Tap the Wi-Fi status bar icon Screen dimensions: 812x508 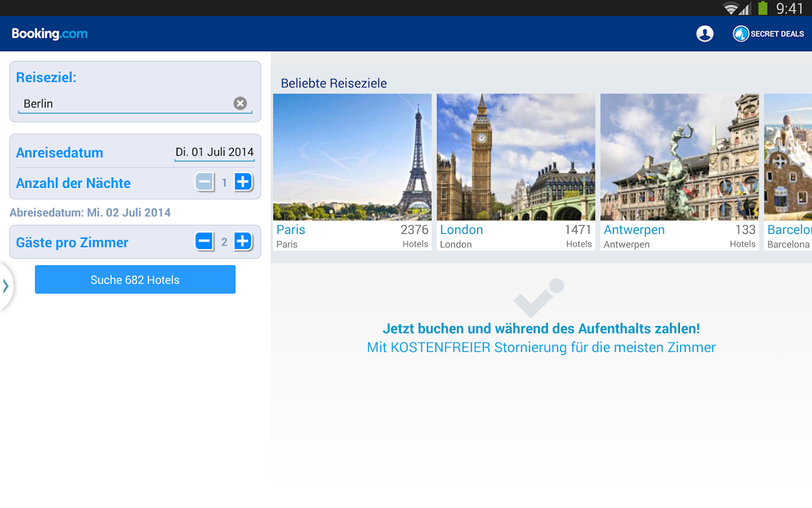click(x=730, y=8)
